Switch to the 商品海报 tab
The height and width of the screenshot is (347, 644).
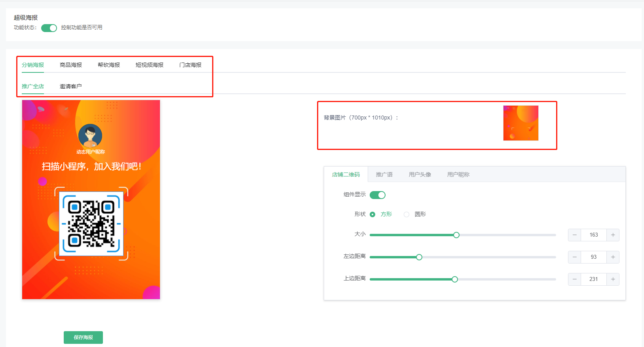(x=71, y=65)
